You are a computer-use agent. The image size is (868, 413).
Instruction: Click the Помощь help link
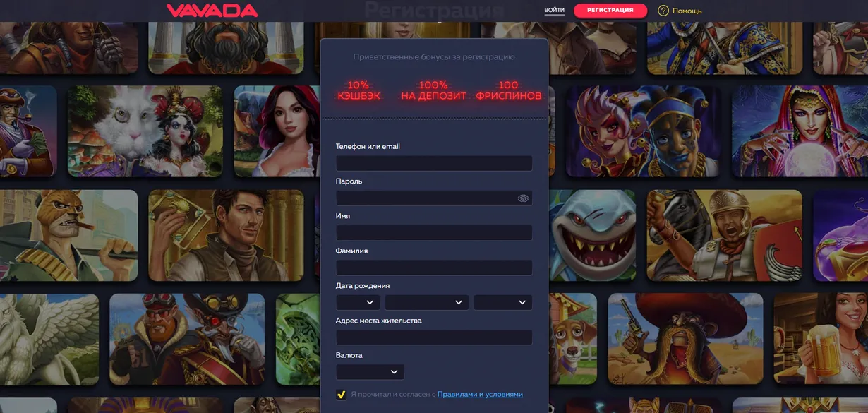point(687,11)
